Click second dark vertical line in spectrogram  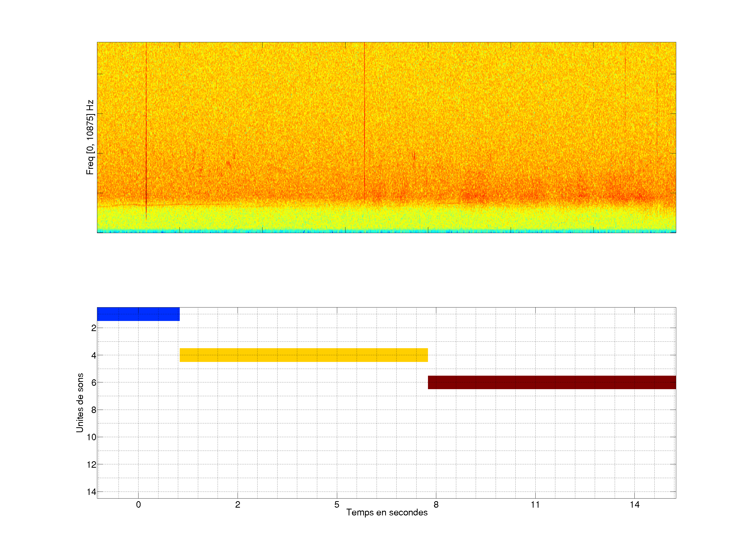pyautogui.click(x=364, y=118)
